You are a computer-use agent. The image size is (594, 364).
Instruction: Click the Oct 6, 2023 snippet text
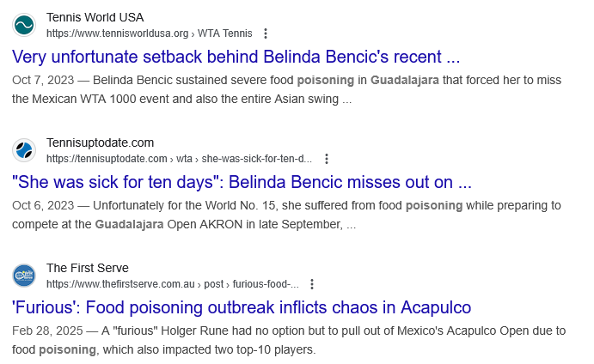(286, 215)
